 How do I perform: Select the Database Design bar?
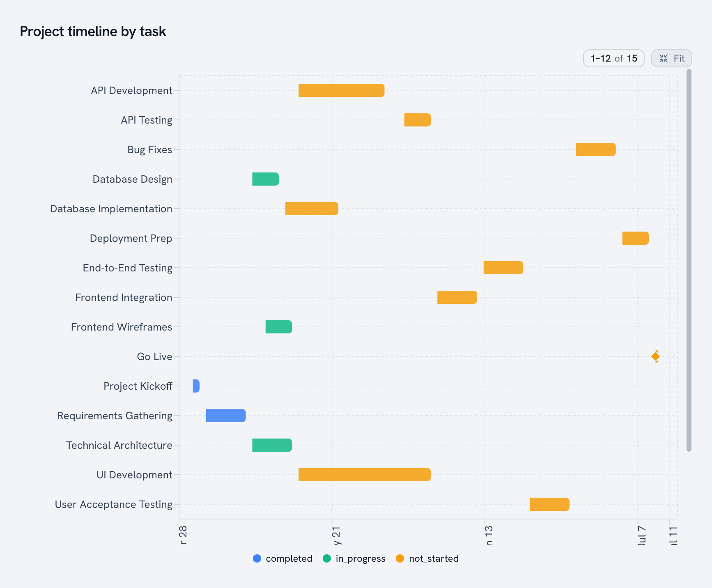[x=265, y=179]
